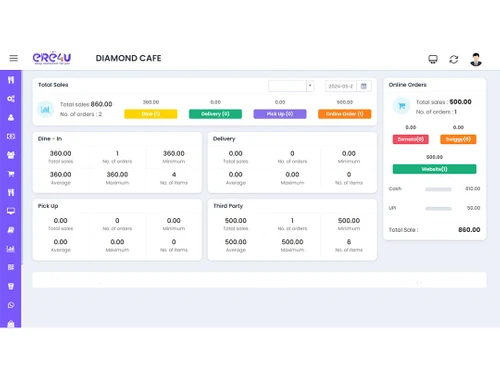This screenshot has height=375, width=500.
Task: Click the Third Party Total sales 500.00
Action: pyautogui.click(x=236, y=221)
